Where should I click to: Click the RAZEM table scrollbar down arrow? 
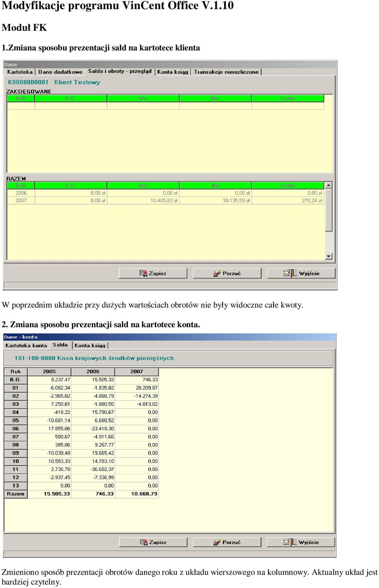tap(328, 256)
